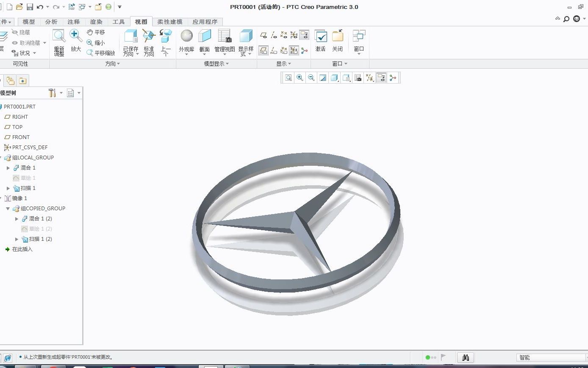
Task: Click Activate (激活) window icon
Action: [x=320, y=41]
